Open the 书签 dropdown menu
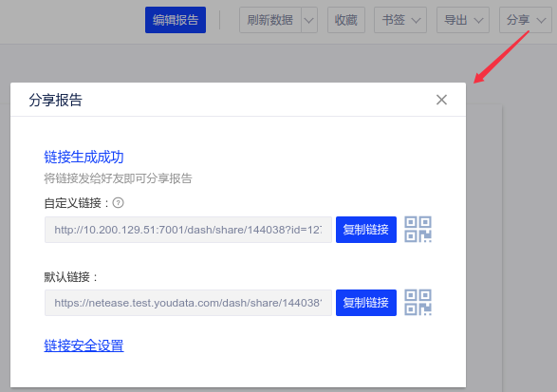Screen dimensions: 557x392 [400, 20]
